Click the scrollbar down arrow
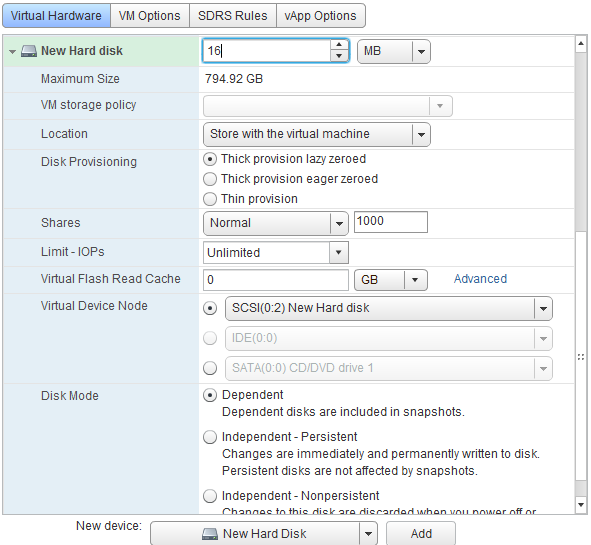This screenshot has width=591, height=545. point(581,504)
